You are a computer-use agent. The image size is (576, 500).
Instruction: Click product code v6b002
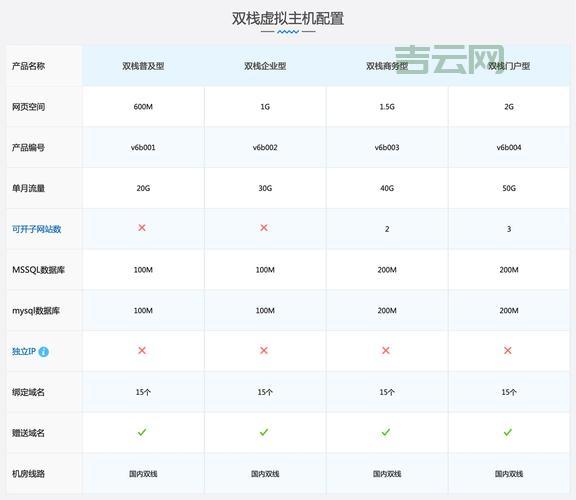[x=265, y=148]
